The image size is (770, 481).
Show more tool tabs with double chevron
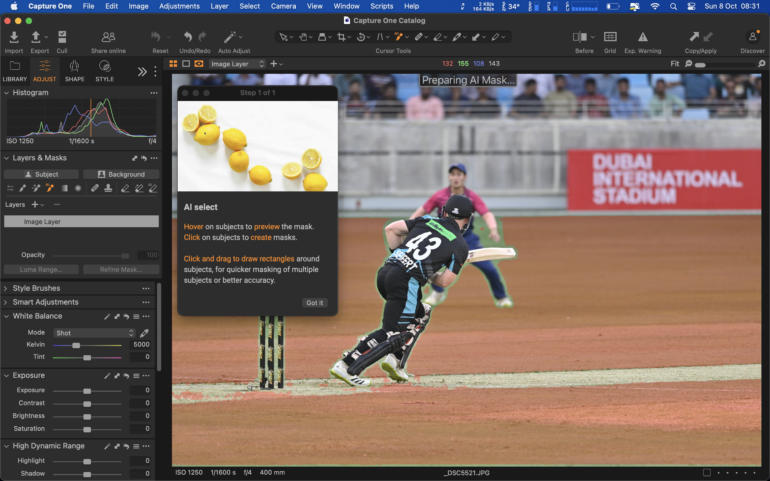[x=142, y=72]
